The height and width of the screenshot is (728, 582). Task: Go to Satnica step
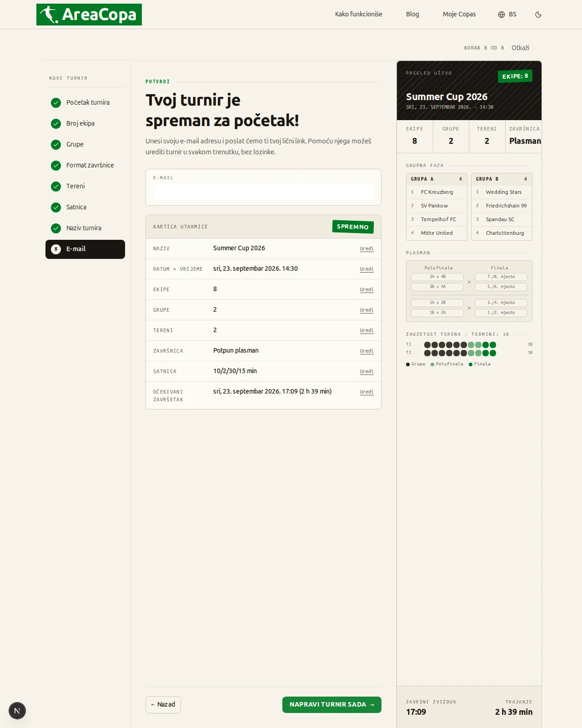click(x=85, y=207)
